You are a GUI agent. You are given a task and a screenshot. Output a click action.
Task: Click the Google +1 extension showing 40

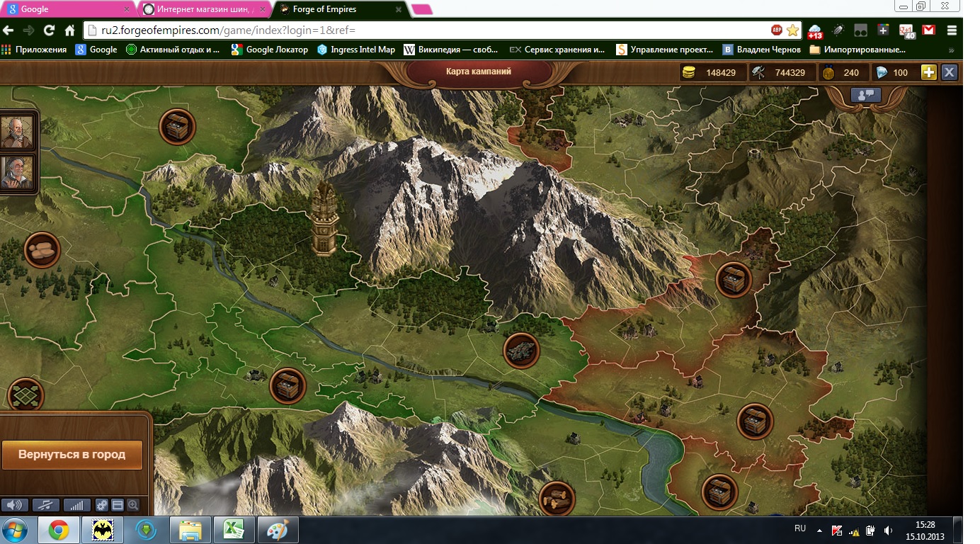tap(906, 31)
